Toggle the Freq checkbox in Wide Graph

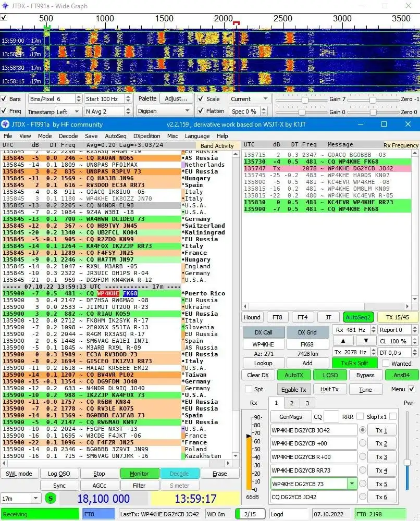(x=4, y=111)
